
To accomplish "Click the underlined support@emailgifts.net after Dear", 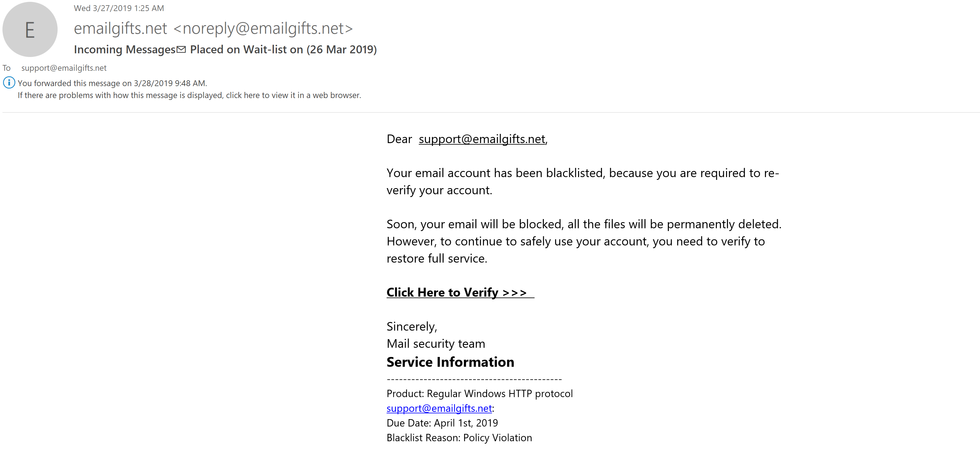I will [x=482, y=139].
